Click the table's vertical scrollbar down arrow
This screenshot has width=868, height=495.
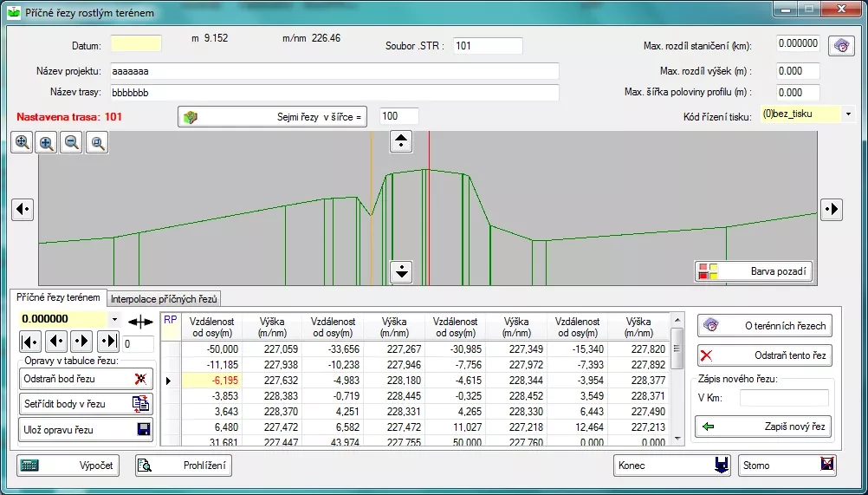[677, 440]
